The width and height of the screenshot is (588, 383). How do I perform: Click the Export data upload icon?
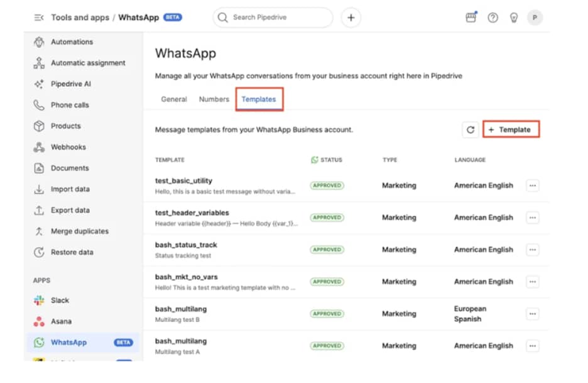click(39, 210)
